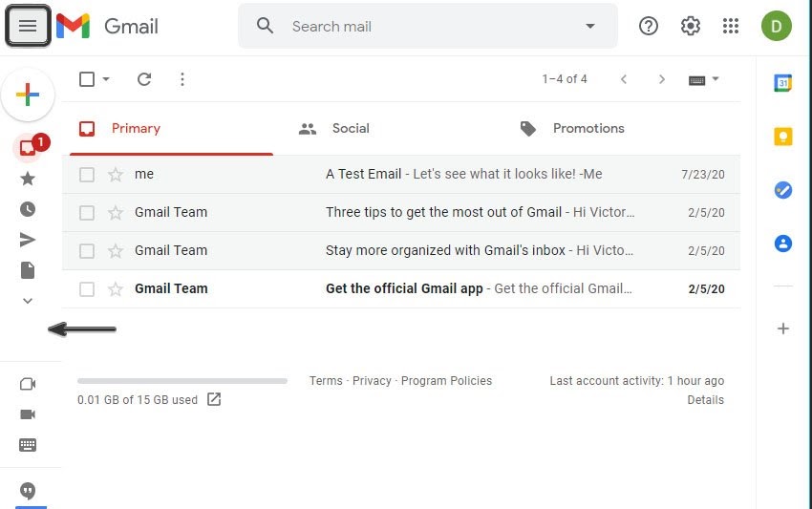Open storage management external link icon

(x=214, y=399)
